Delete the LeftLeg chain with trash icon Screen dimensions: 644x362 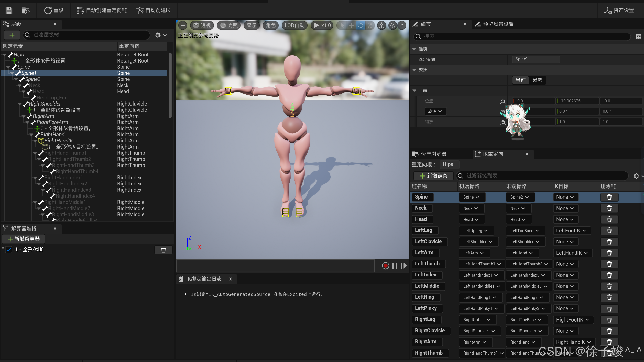(x=609, y=231)
